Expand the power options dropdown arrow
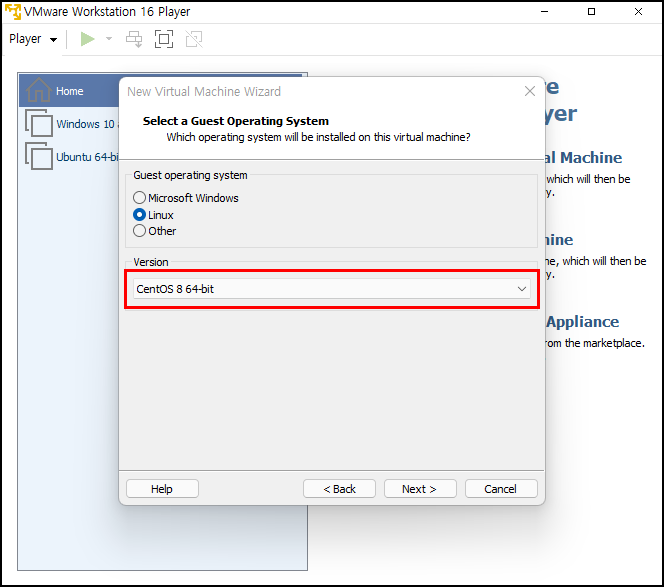 [109, 39]
